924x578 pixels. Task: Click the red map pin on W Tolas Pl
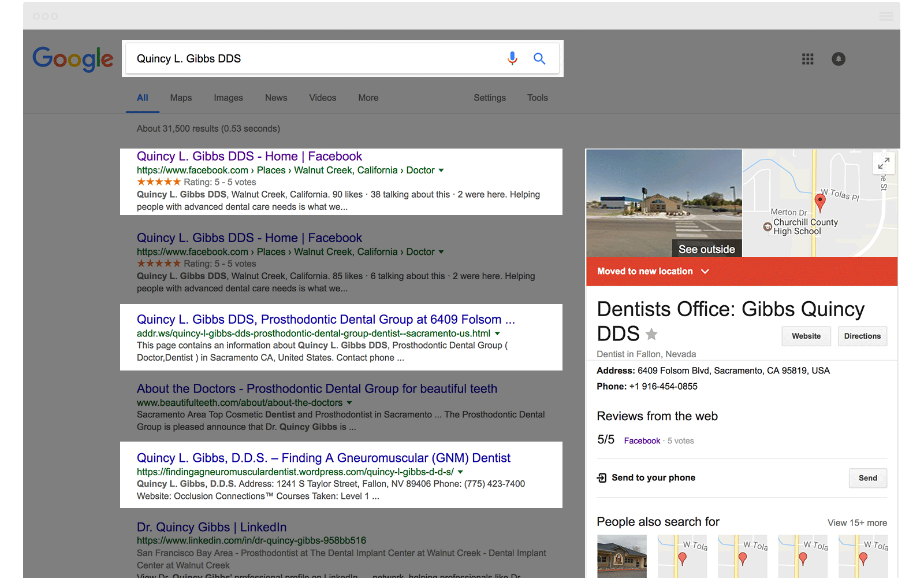[819, 203]
